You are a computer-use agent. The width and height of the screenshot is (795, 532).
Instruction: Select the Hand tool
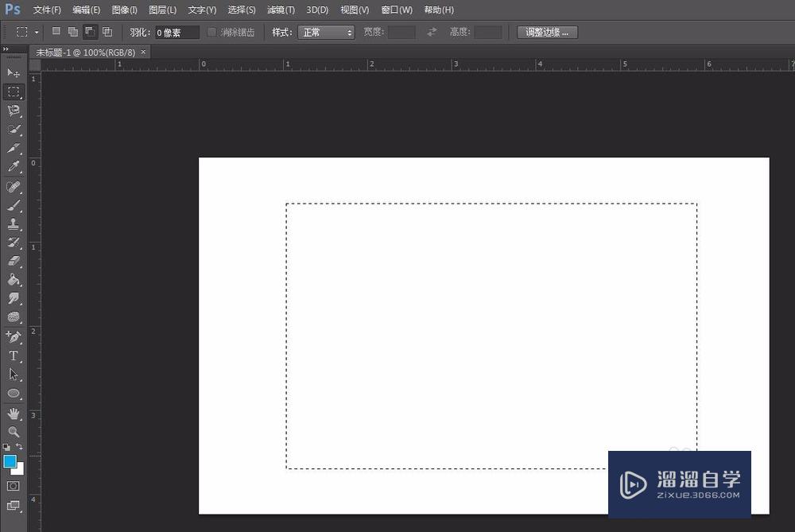coord(14,414)
